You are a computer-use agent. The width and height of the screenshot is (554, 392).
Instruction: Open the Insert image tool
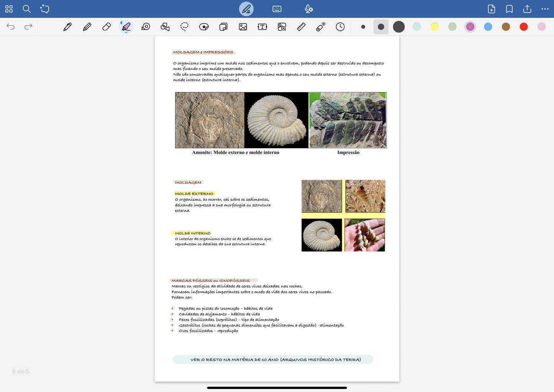[243, 27]
